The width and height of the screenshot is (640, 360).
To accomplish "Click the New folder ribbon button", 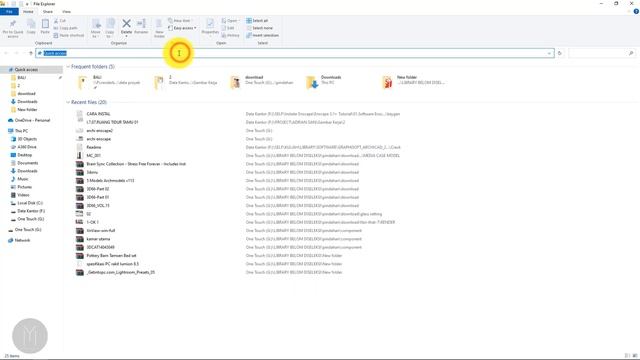I will [159, 28].
